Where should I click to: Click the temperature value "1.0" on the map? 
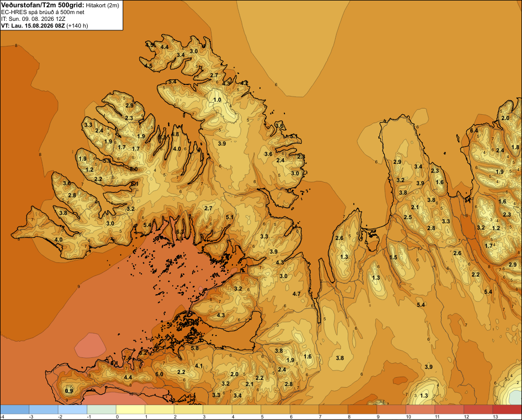[x=217, y=100]
